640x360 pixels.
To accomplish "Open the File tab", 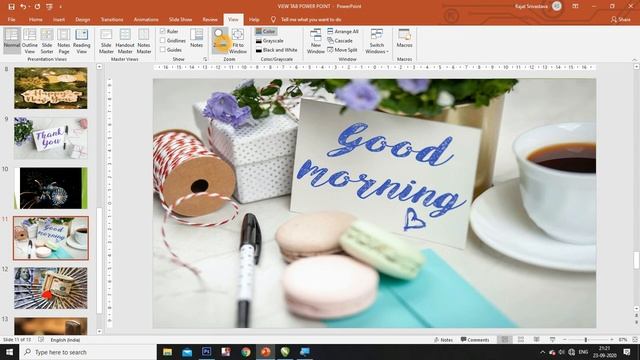I will [11, 19].
